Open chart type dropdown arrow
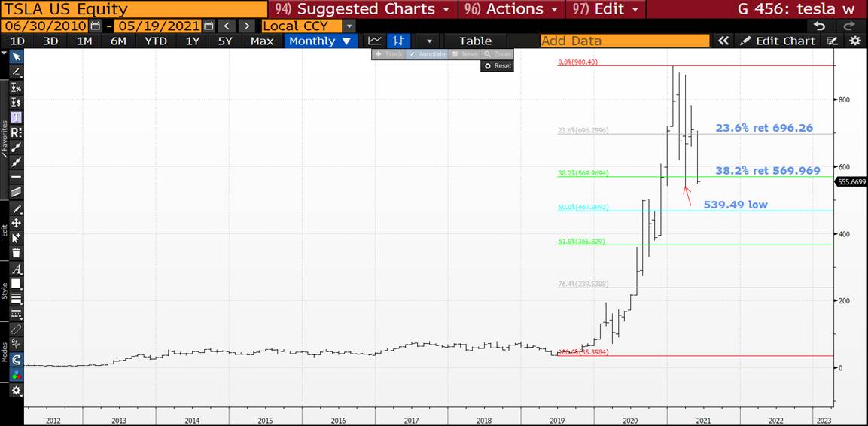The image size is (868, 426). tap(428, 41)
